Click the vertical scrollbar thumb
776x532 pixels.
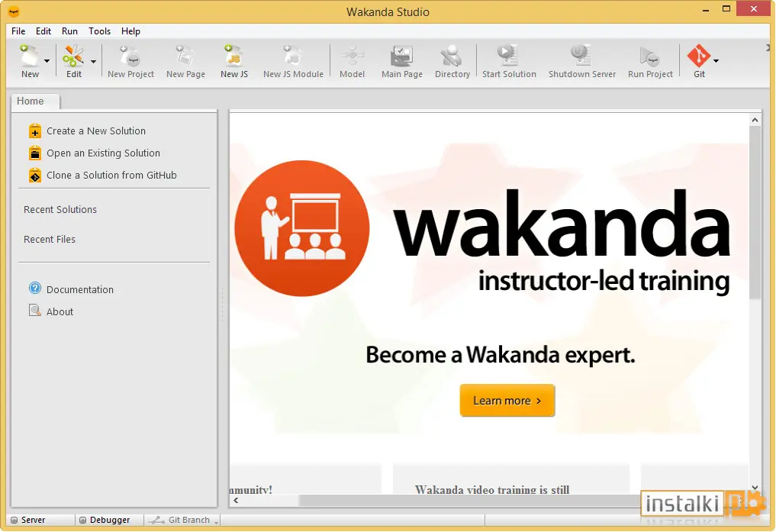pyautogui.click(x=755, y=213)
